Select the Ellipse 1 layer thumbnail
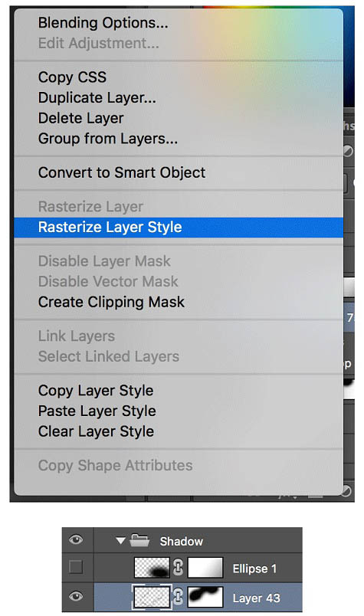364x616 pixels. 152,568
